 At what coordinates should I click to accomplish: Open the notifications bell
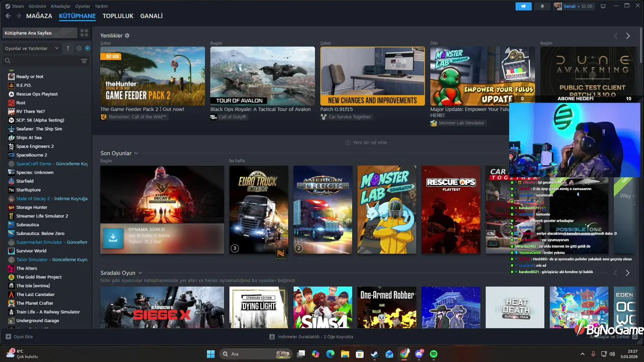tap(542, 6)
